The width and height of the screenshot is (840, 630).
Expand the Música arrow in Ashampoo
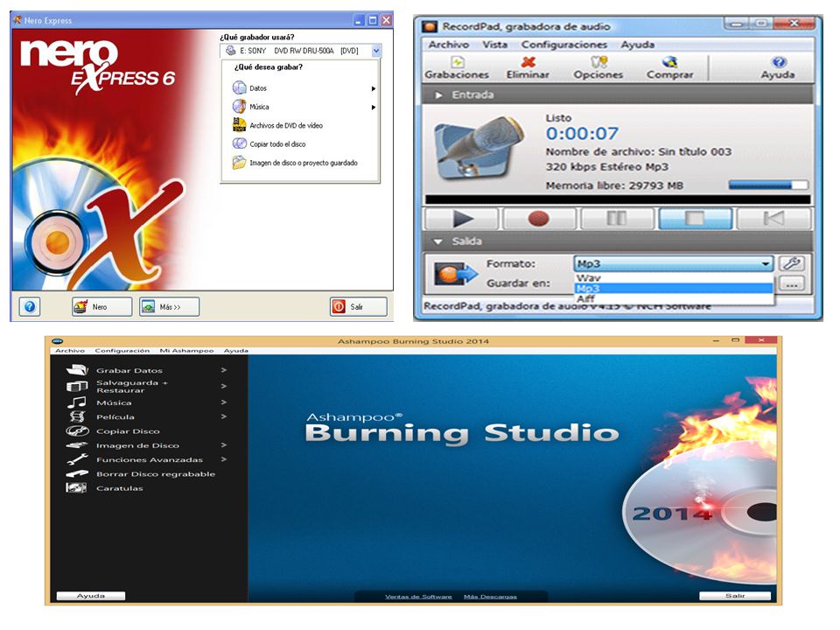pyautogui.click(x=223, y=402)
